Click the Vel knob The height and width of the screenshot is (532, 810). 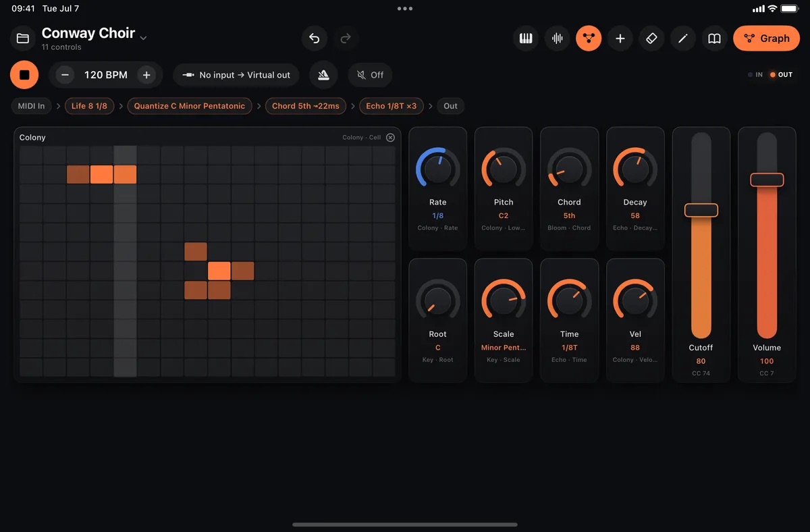tap(635, 300)
